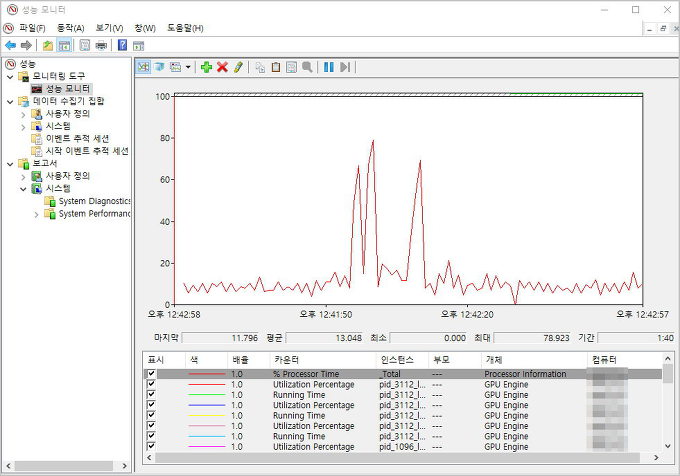Viewport: 680px width, 476px height.
Task: Open the graph type dropdown arrow
Action: [x=188, y=67]
